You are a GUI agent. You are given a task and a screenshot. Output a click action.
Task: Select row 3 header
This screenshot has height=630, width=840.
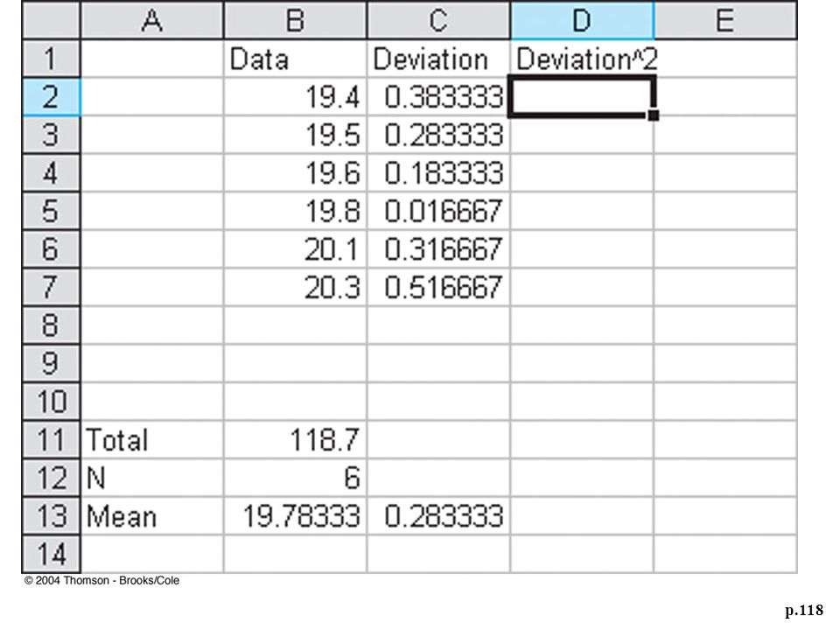tap(51, 135)
